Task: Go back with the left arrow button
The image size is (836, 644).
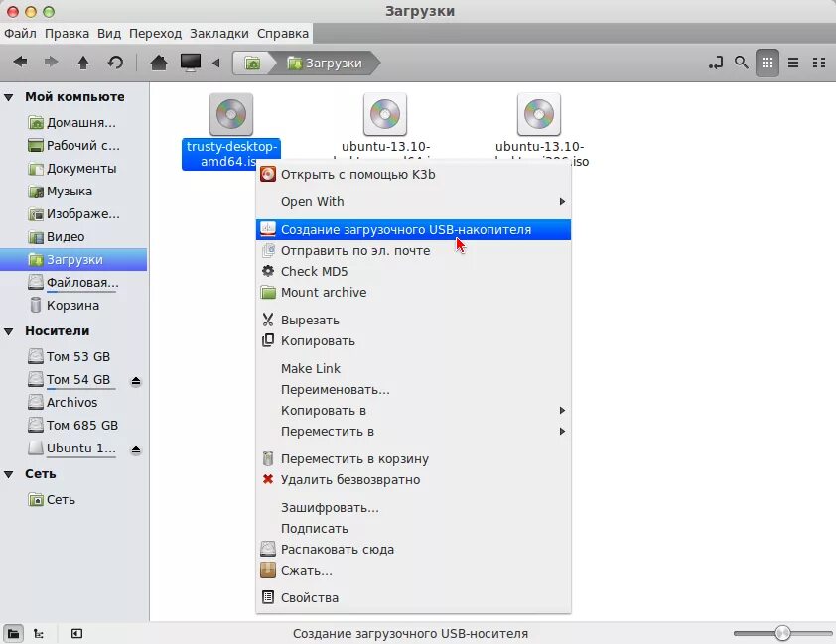Action: (x=20, y=63)
